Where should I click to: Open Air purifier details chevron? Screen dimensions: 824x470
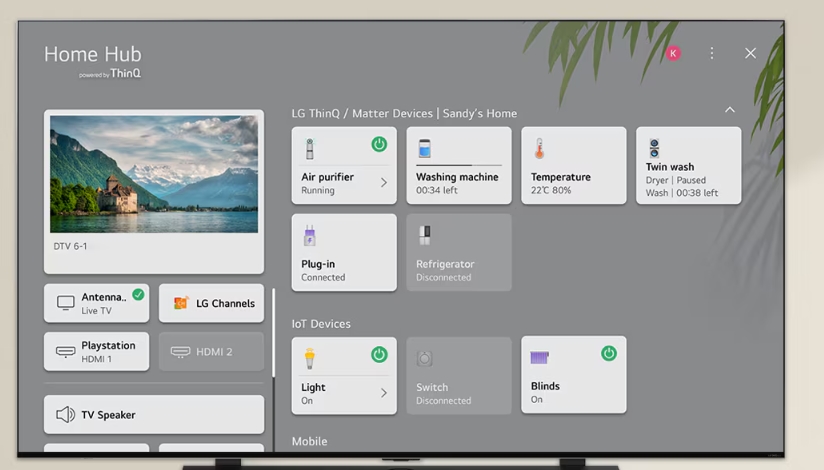(384, 182)
